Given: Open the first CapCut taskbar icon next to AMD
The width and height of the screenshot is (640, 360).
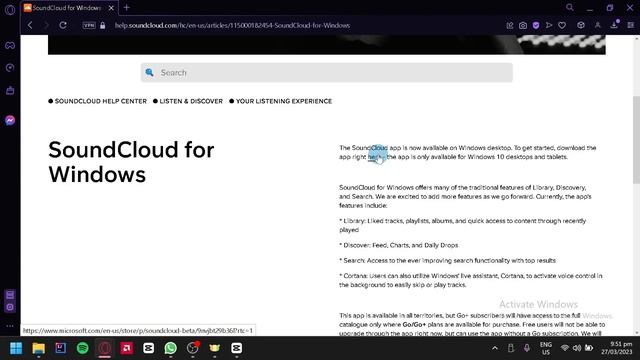Looking at the screenshot, I should 149,348.
